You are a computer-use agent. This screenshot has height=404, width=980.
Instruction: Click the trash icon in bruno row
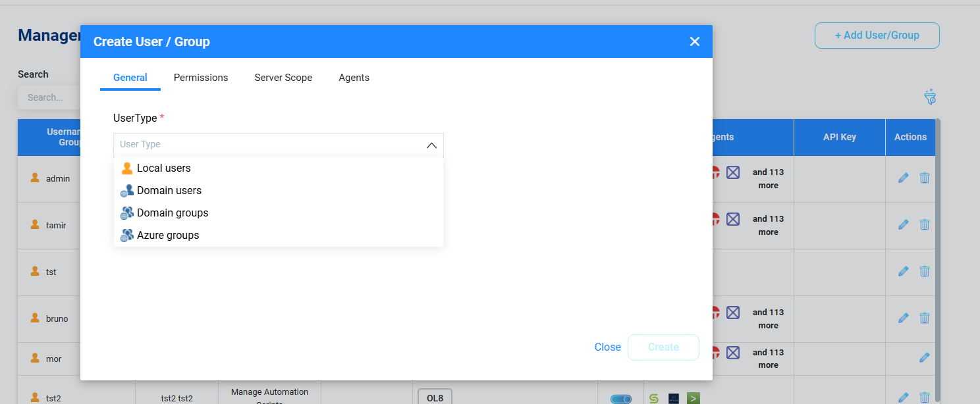925,318
